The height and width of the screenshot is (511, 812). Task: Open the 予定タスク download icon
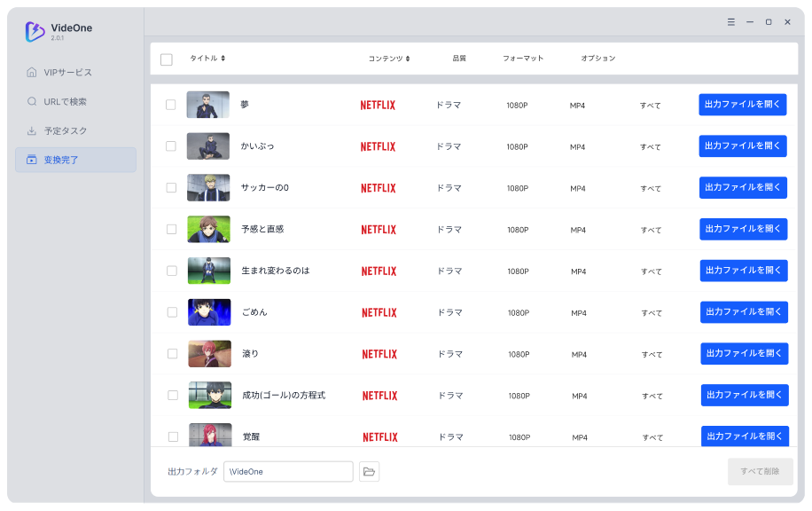tap(32, 130)
